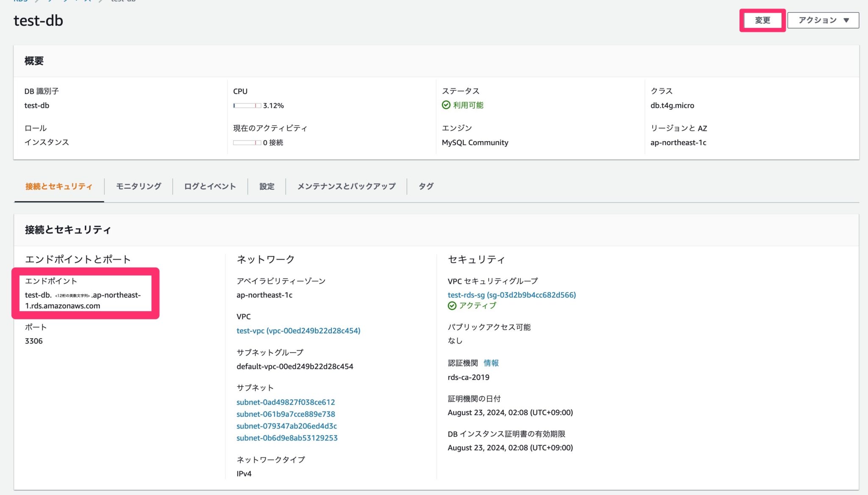Click subnet-061b9a7cce889e738 link
The height and width of the screenshot is (495, 868).
pyautogui.click(x=286, y=414)
